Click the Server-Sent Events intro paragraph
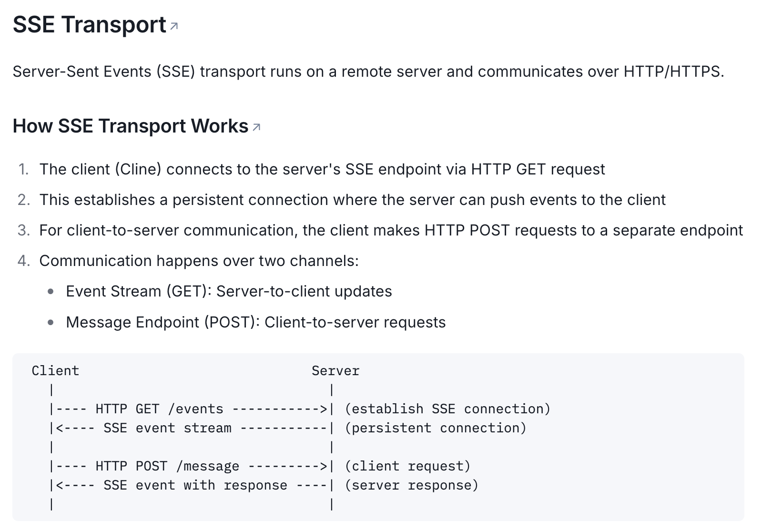The height and width of the screenshot is (532, 772). pyautogui.click(x=368, y=72)
